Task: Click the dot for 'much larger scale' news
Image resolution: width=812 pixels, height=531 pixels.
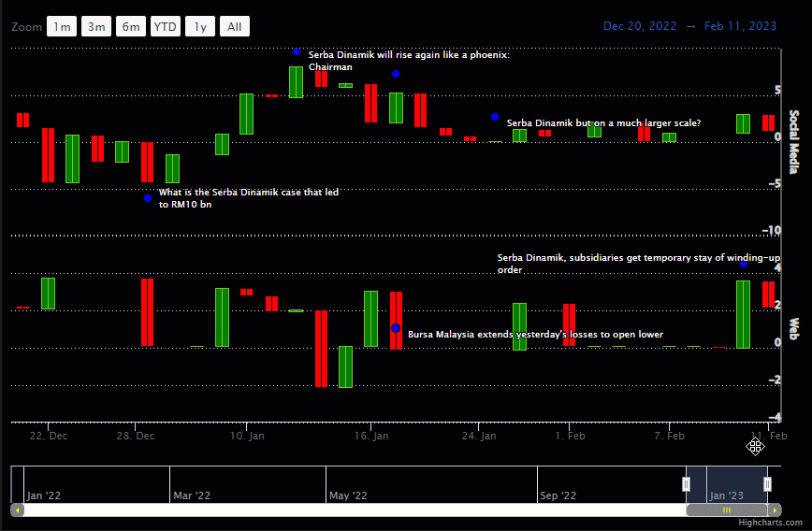Action: (495, 117)
